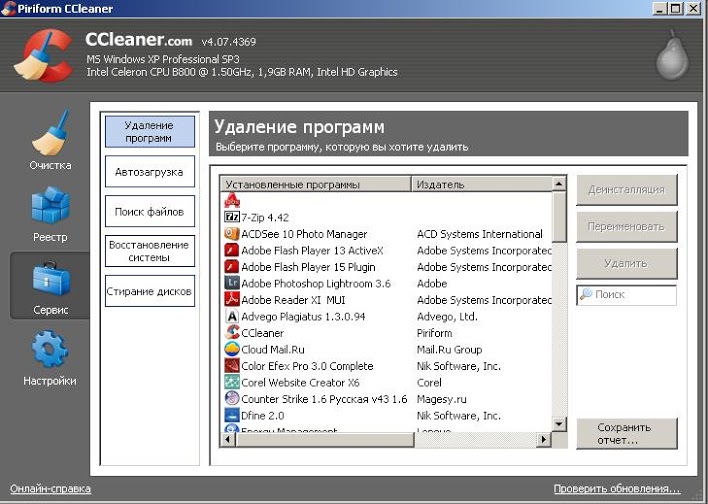
Task: Click the Удалить button
Action: [627, 263]
